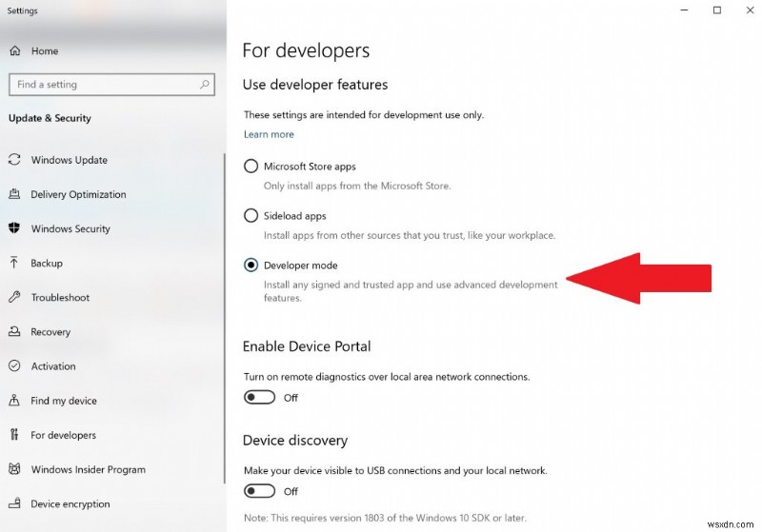This screenshot has height=532, width=762.
Task: Toggle the Enable Device Portal switch
Action: 259,398
